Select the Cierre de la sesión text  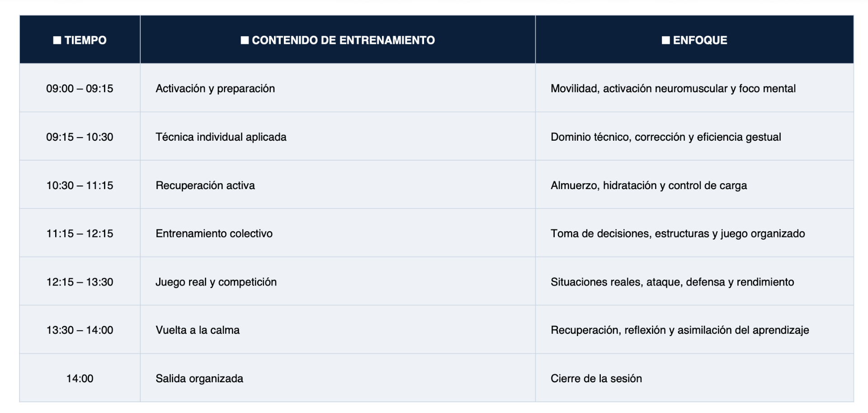point(596,379)
